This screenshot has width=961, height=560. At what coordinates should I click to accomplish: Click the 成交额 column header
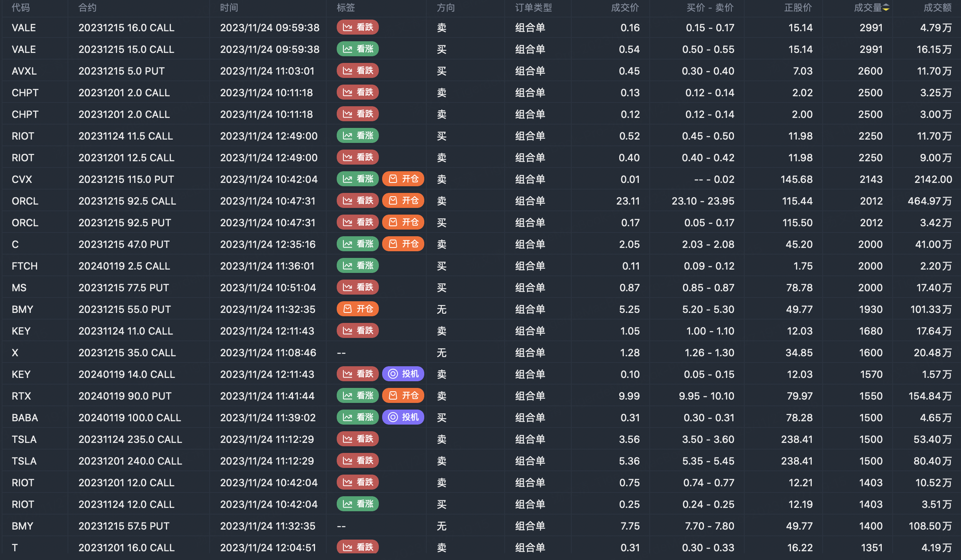click(937, 7)
